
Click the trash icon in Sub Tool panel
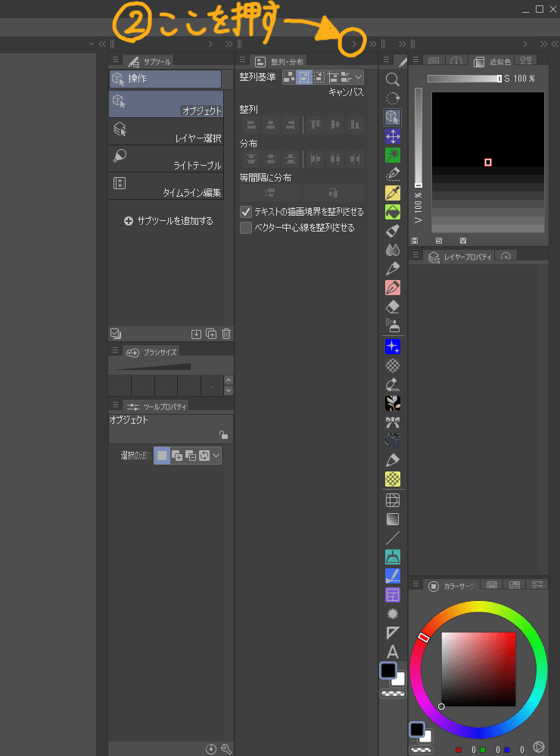226,334
